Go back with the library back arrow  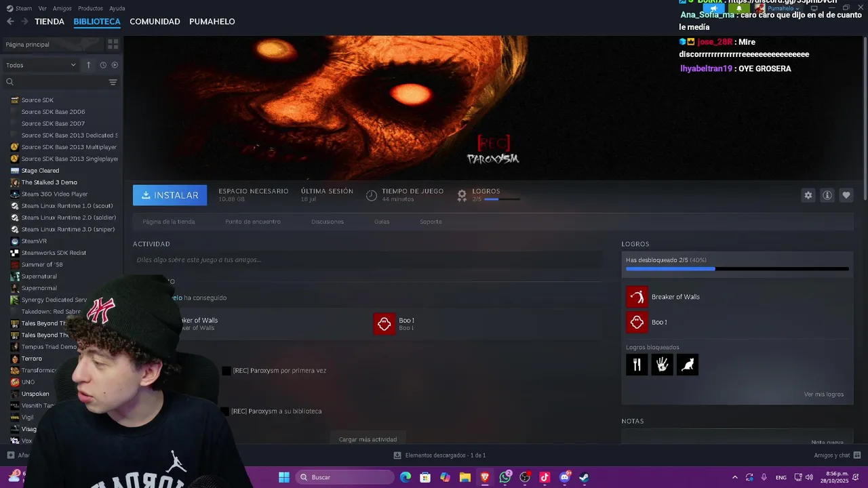(10, 22)
